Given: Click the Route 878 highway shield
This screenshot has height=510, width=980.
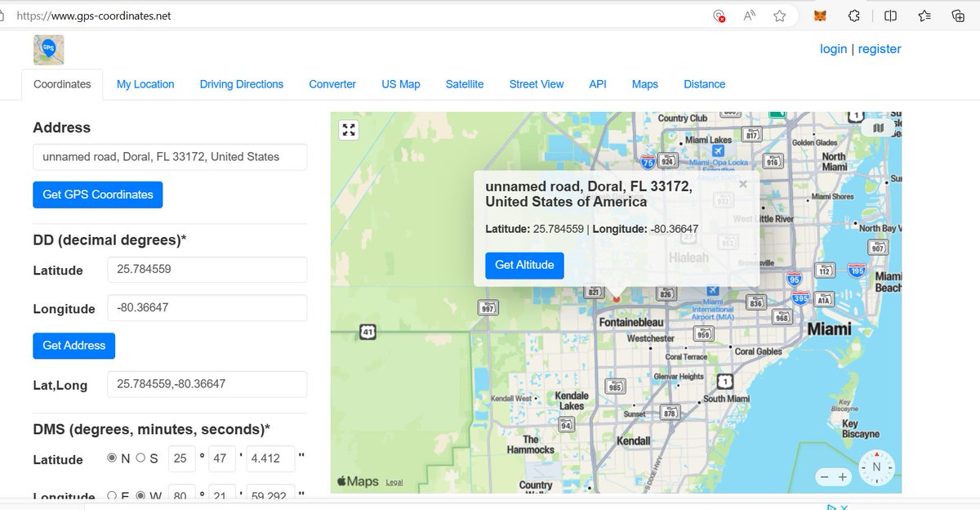Looking at the screenshot, I should (x=670, y=414).
